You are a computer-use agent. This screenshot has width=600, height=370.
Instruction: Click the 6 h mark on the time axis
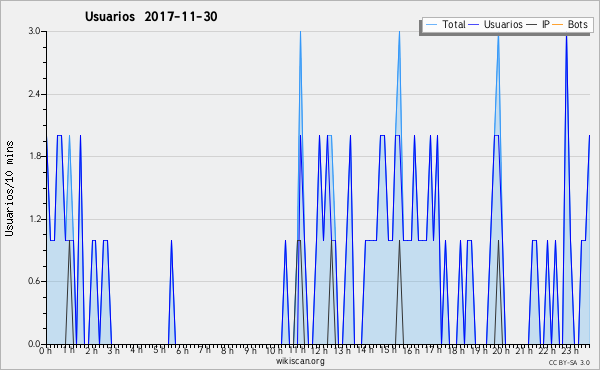click(x=182, y=351)
